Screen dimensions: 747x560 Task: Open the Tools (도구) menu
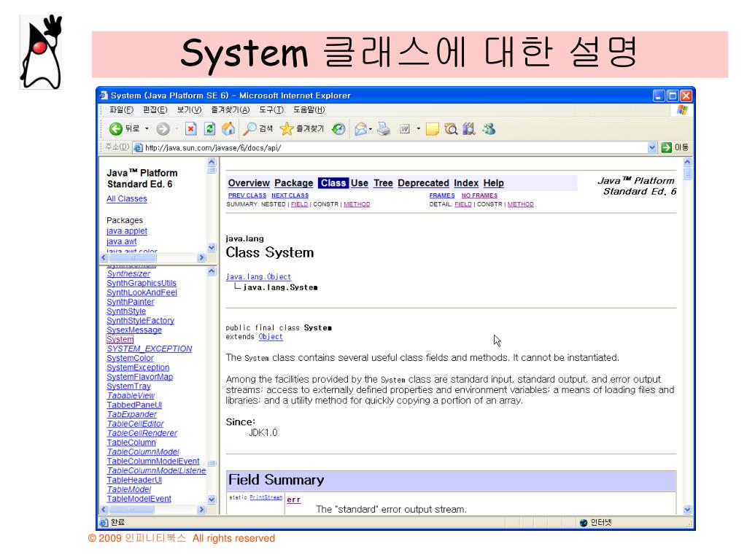tap(271, 110)
